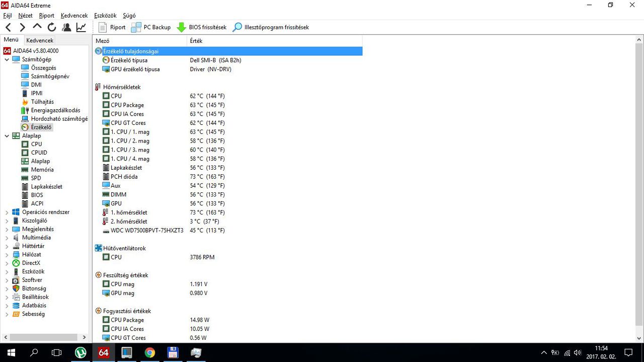Select Összegzés in the tree

pyautogui.click(x=43, y=67)
